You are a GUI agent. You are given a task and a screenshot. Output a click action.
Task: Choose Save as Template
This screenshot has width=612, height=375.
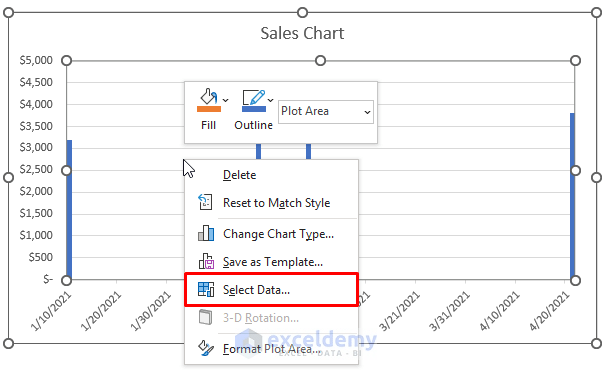[x=271, y=262]
